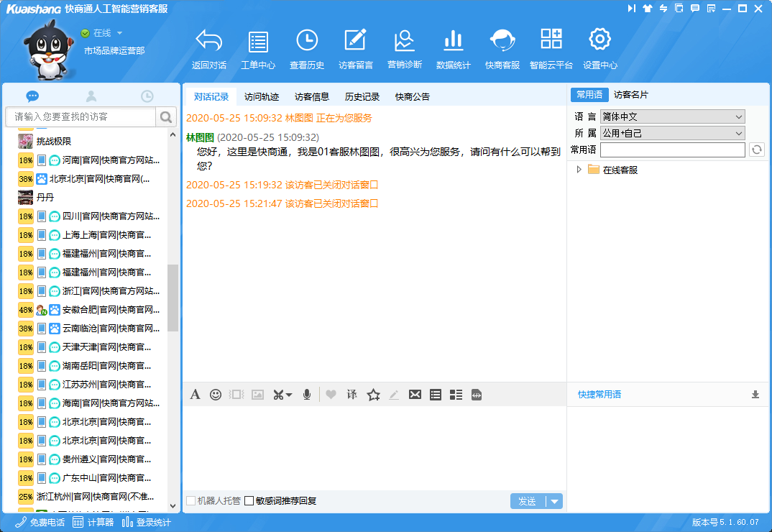Click the 发送 send button
The width and height of the screenshot is (772, 532).
tap(528, 501)
